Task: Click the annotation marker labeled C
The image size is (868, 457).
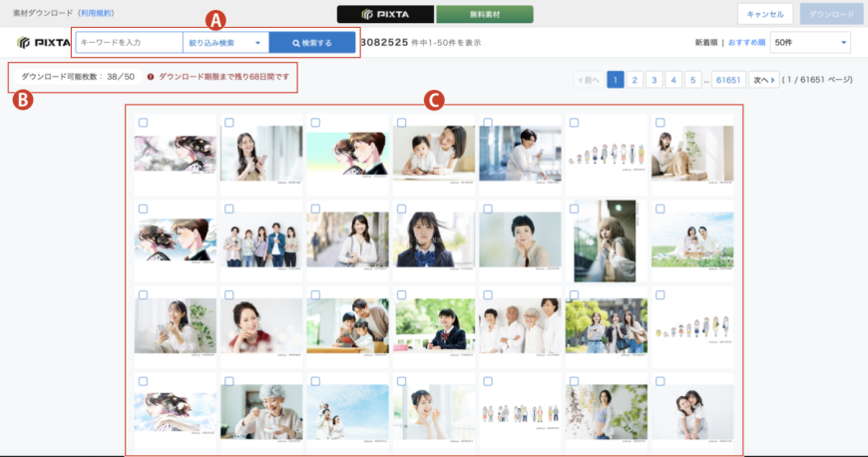Action: click(x=433, y=100)
